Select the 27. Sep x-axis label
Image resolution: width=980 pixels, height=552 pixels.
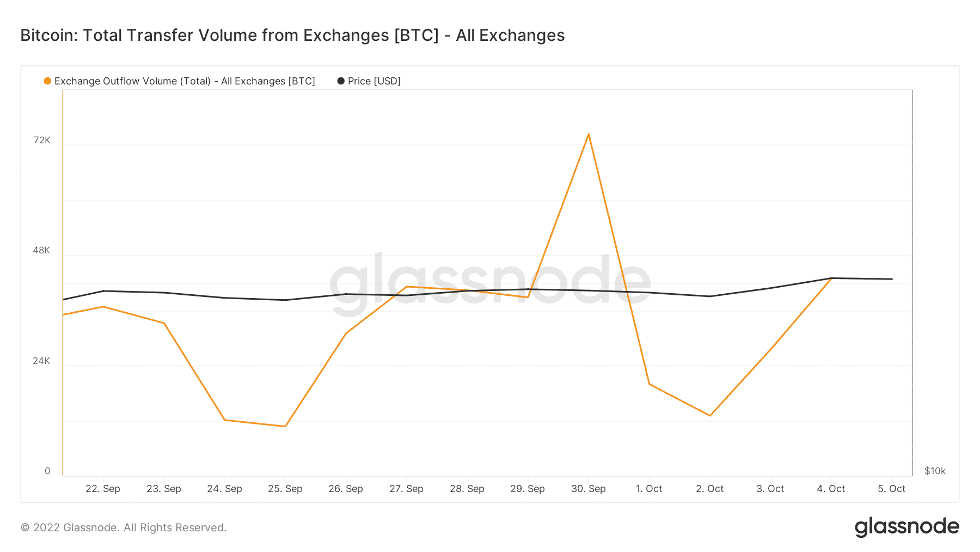tap(406, 489)
